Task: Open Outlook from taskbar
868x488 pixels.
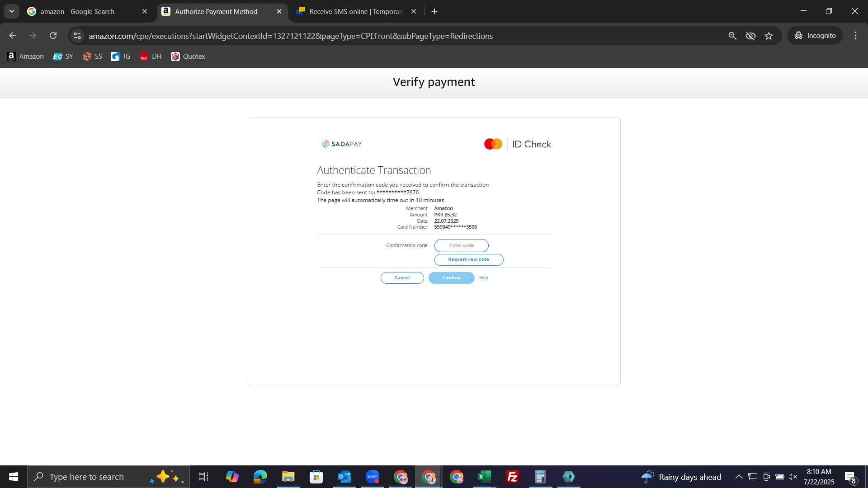Action: point(344,477)
